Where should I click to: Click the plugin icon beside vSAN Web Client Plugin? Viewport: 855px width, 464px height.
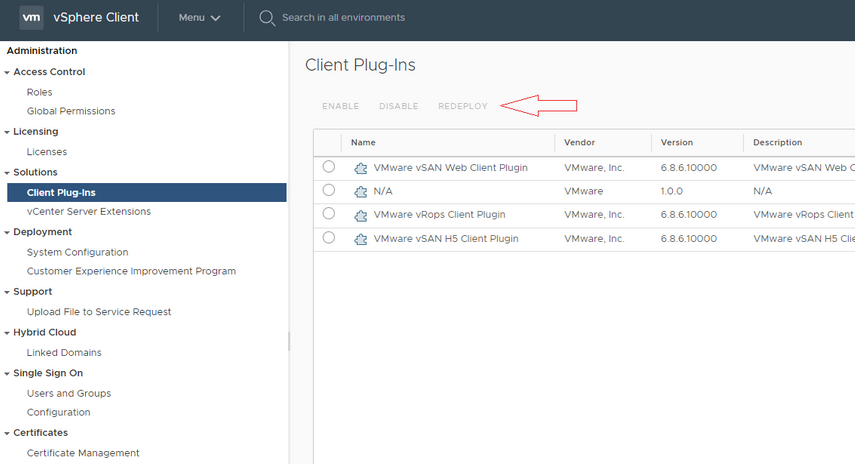coord(360,168)
